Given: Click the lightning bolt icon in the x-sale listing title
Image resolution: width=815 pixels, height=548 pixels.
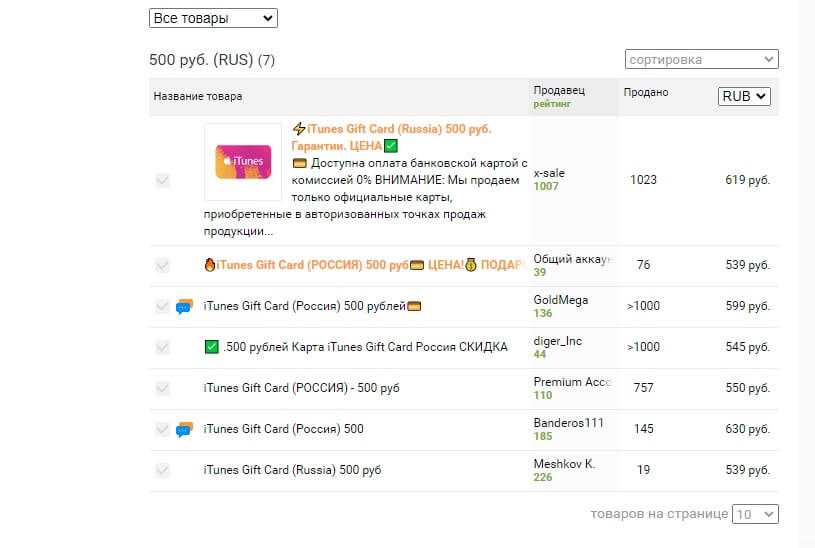Looking at the screenshot, I should tap(298, 129).
